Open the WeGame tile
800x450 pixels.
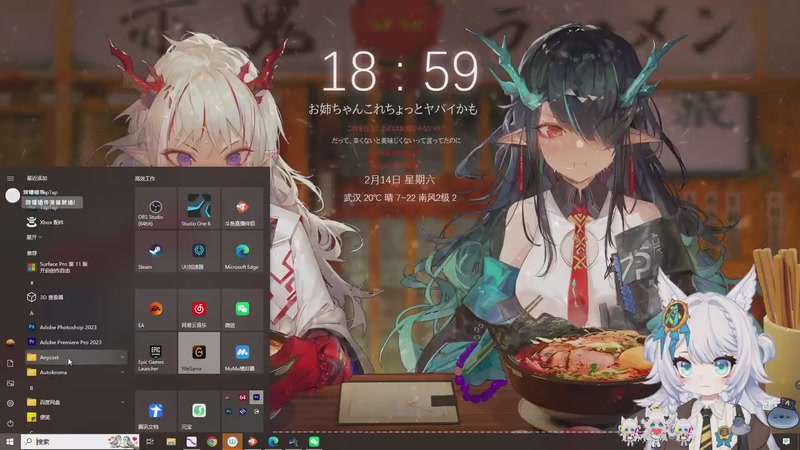199,353
